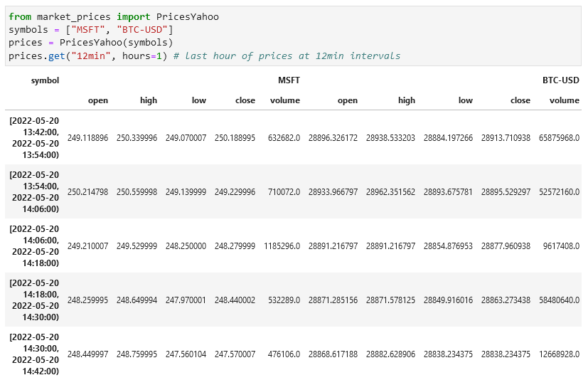Viewport: 588px width, 380px height.
Task: Click the cell value 28854.876953
Action: [448, 246]
